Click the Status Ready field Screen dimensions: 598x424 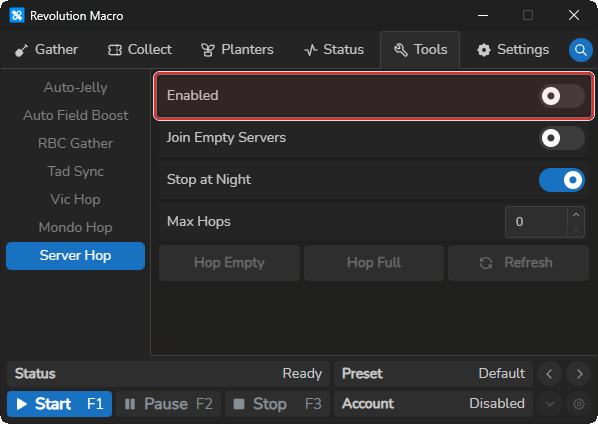(x=169, y=374)
